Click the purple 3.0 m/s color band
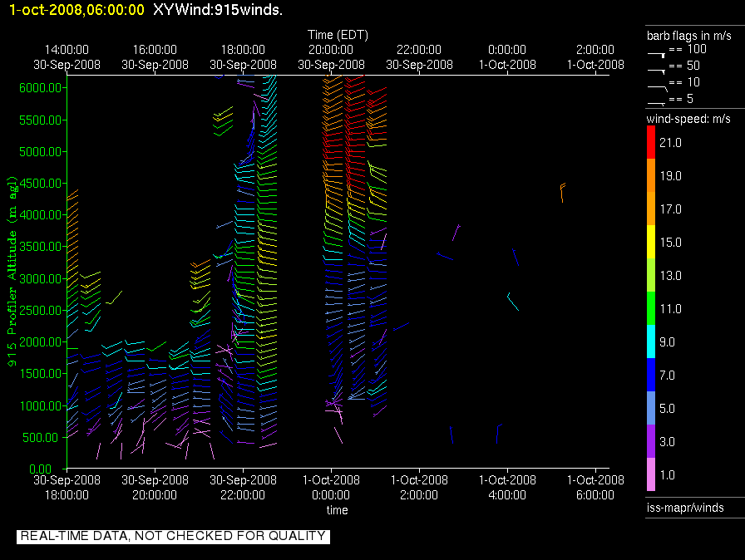745x560 pixels. (651, 441)
